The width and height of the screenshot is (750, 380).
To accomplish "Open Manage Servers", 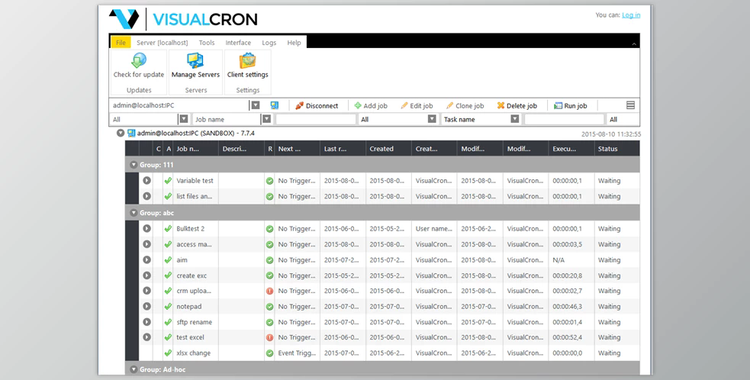I will tap(195, 66).
